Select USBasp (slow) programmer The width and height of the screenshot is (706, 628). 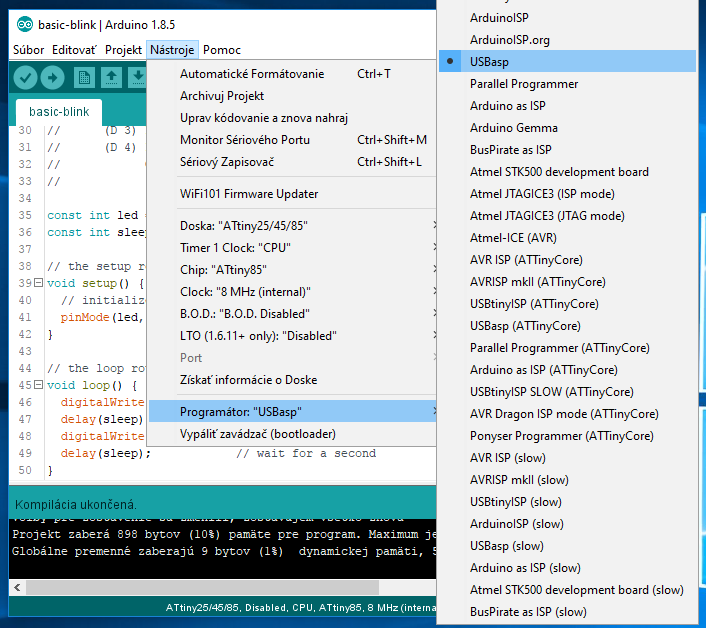[567, 546]
